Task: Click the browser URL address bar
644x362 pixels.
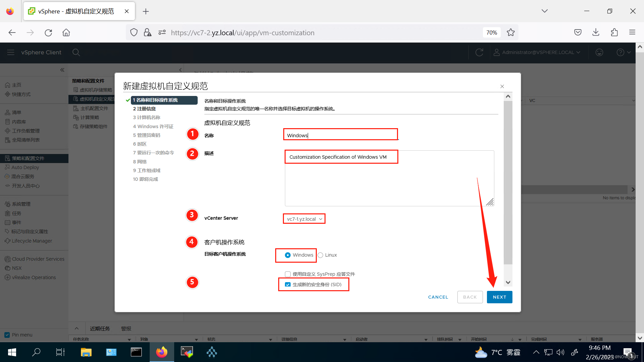Action: pyautogui.click(x=322, y=33)
